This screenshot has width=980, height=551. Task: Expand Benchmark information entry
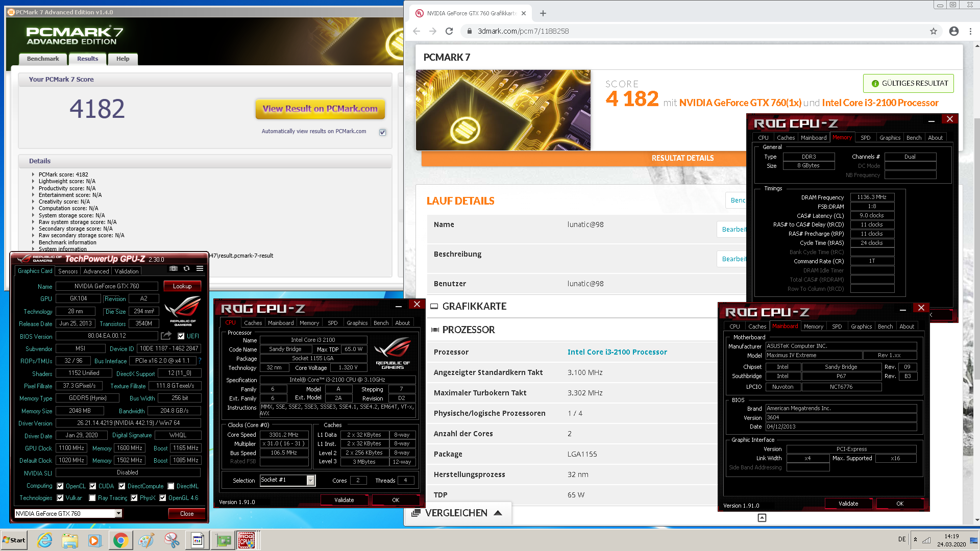pyautogui.click(x=33, y=242)
